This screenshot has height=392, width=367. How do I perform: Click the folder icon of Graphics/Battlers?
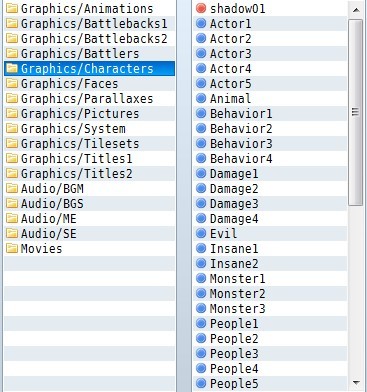point(12,53)
